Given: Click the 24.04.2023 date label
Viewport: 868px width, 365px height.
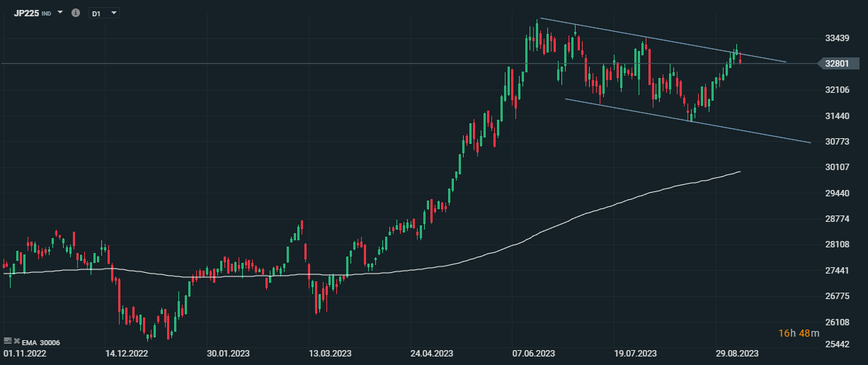Looking at the screenshot, I should pos(432,353).
